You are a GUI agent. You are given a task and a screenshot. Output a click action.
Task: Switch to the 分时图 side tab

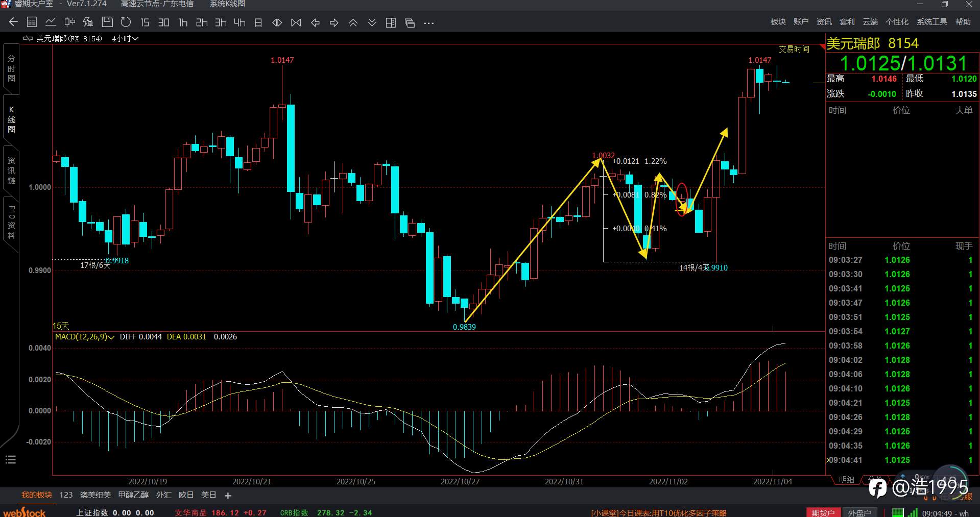[11, 68]
